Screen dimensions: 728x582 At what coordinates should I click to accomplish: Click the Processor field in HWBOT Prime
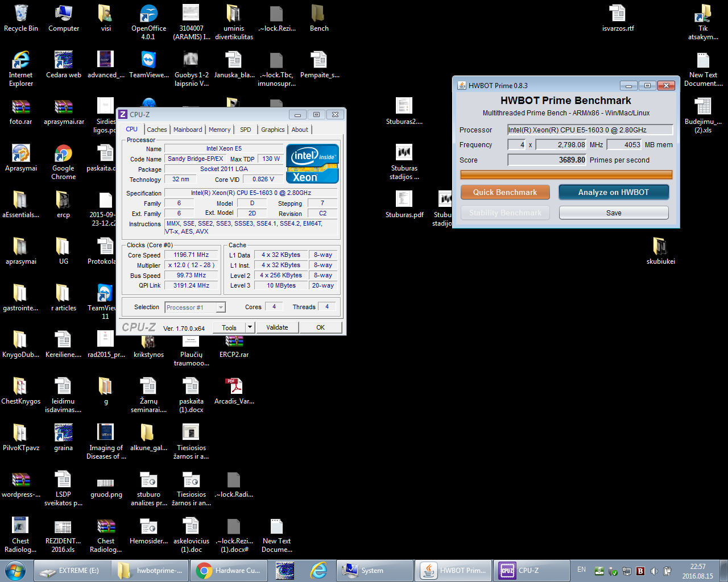(x=590, y=130)
